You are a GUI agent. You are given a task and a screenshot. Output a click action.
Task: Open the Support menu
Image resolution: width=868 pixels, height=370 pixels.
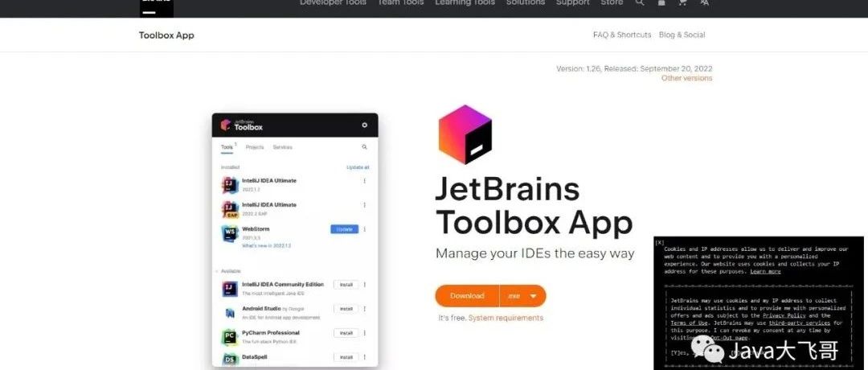(573, 2)
